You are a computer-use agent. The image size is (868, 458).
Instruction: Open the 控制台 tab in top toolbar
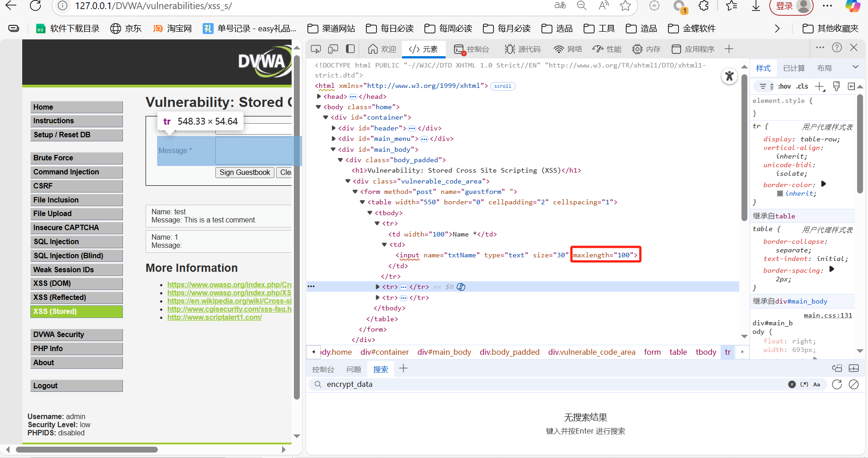(x=472, y=49)
